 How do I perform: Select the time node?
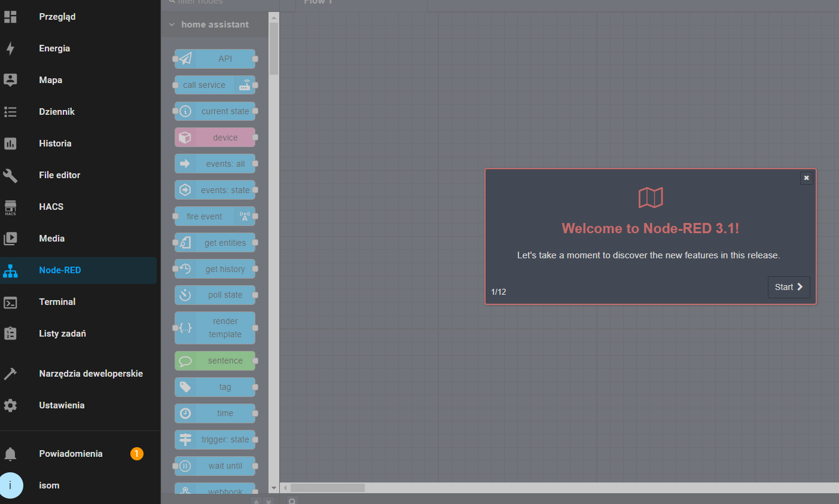click(215, 413)
